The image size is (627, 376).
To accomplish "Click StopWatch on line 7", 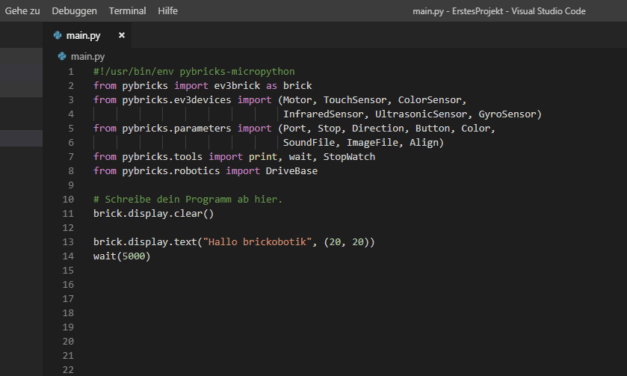I will click(349, 157).
